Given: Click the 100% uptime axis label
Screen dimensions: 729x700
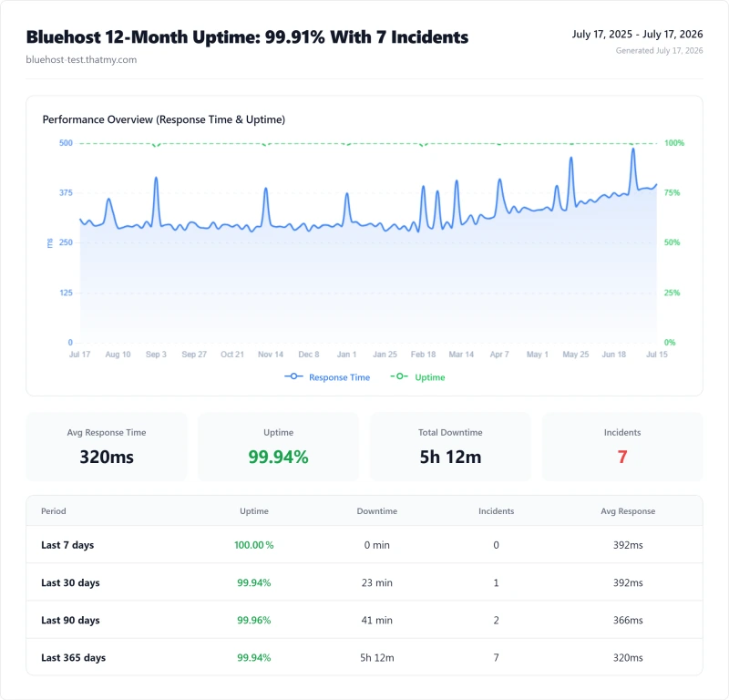Looking at the screenshot, I should point(674,143).
